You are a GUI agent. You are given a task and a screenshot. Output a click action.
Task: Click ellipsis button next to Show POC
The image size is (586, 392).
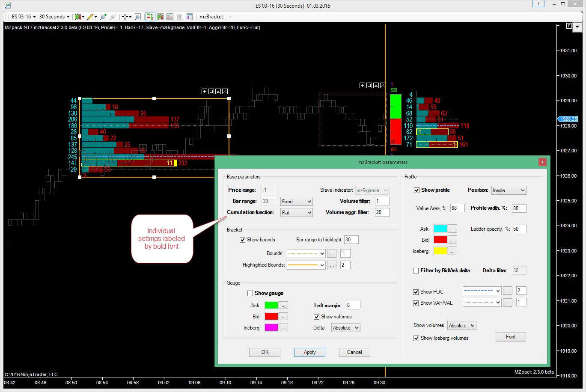pos(508,291)
